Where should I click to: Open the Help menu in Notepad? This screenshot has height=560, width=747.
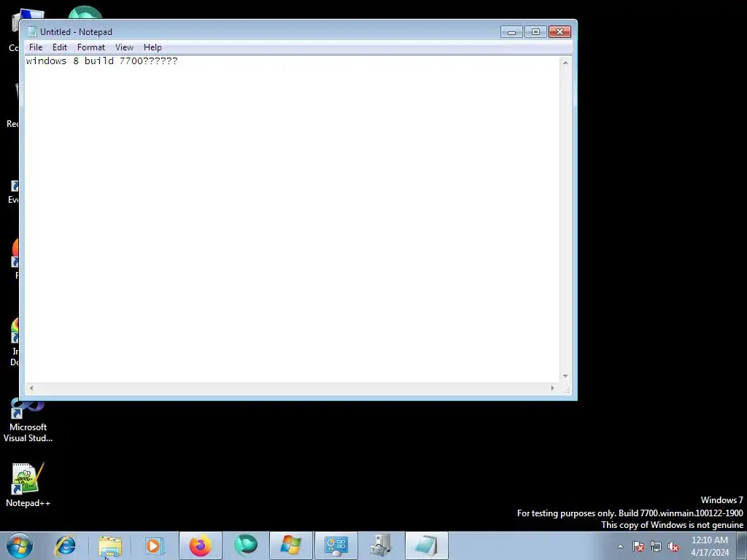[153, 47]
